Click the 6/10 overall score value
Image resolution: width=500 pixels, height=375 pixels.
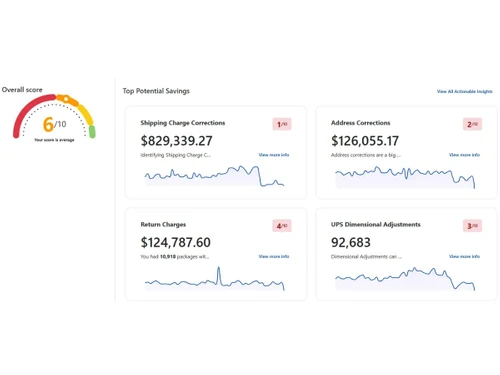click(x=55, y=124)
